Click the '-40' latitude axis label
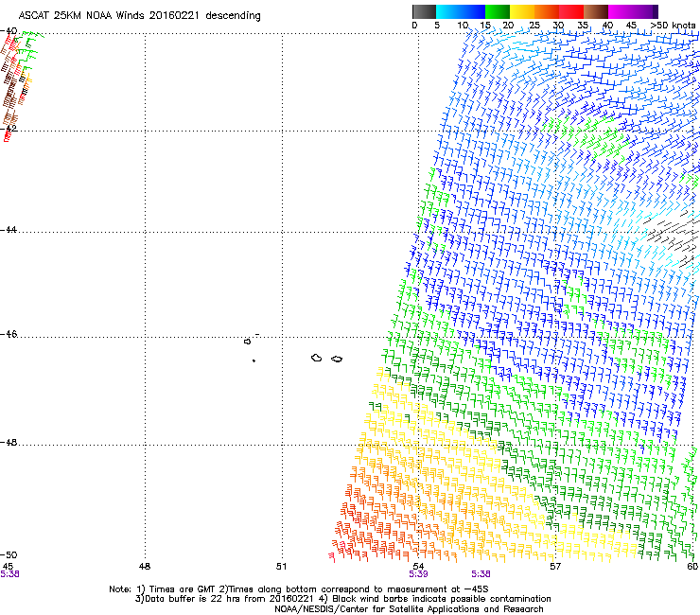 [x=9, y=31]
